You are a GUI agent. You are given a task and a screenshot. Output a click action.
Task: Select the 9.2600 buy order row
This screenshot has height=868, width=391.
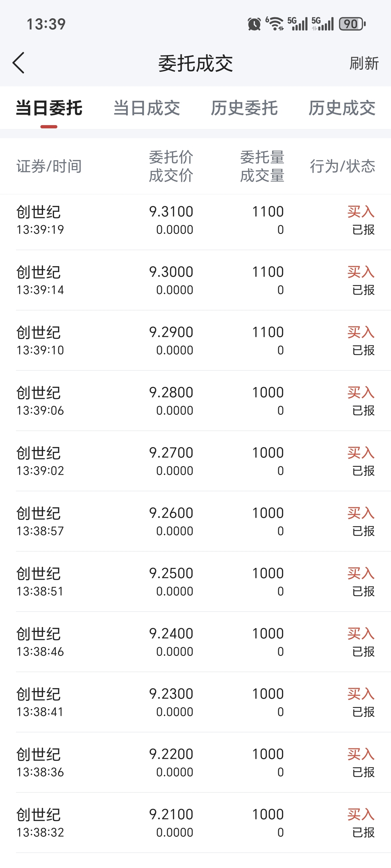pyautogui.click(x=195, y=522)
